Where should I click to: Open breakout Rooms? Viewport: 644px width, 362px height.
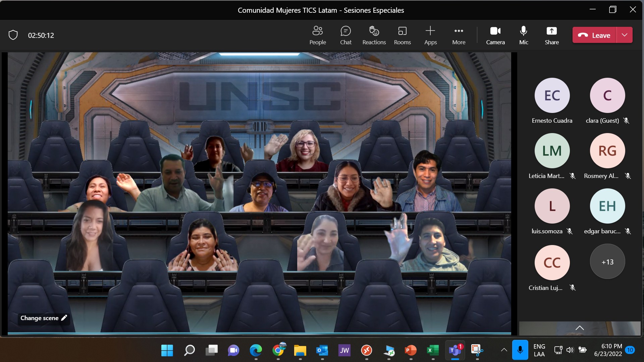[402, 35]
